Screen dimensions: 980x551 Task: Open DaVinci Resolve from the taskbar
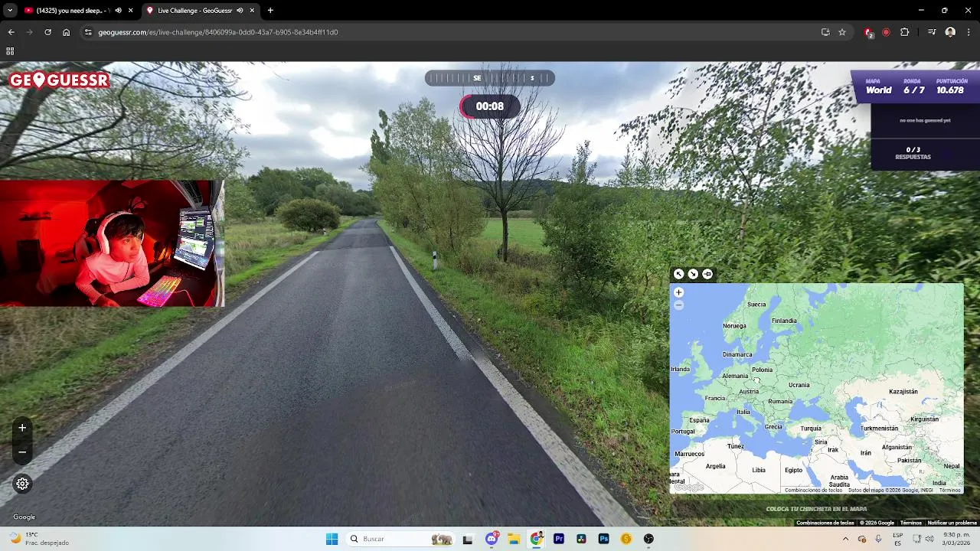click(x=581, y=539)
